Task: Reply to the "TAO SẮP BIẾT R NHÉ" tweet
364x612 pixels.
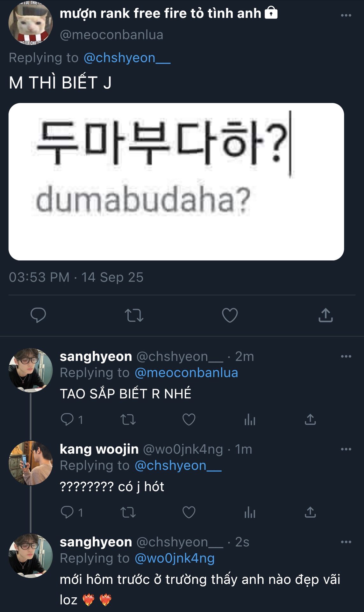Action: 67,419
